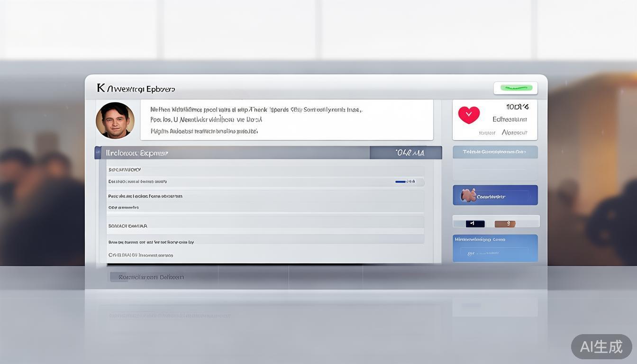
Task: Click the small square icon at bottom-left footer
Action: coord(114,277)
